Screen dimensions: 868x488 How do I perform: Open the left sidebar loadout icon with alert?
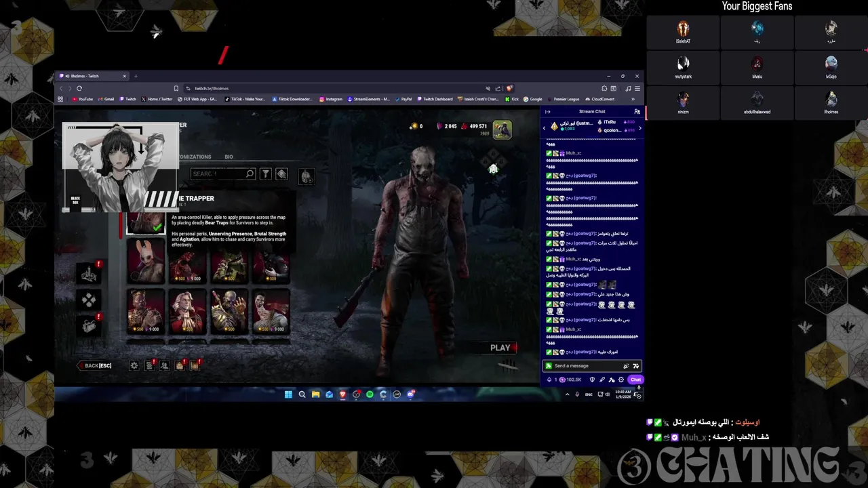tap(88, 273)
